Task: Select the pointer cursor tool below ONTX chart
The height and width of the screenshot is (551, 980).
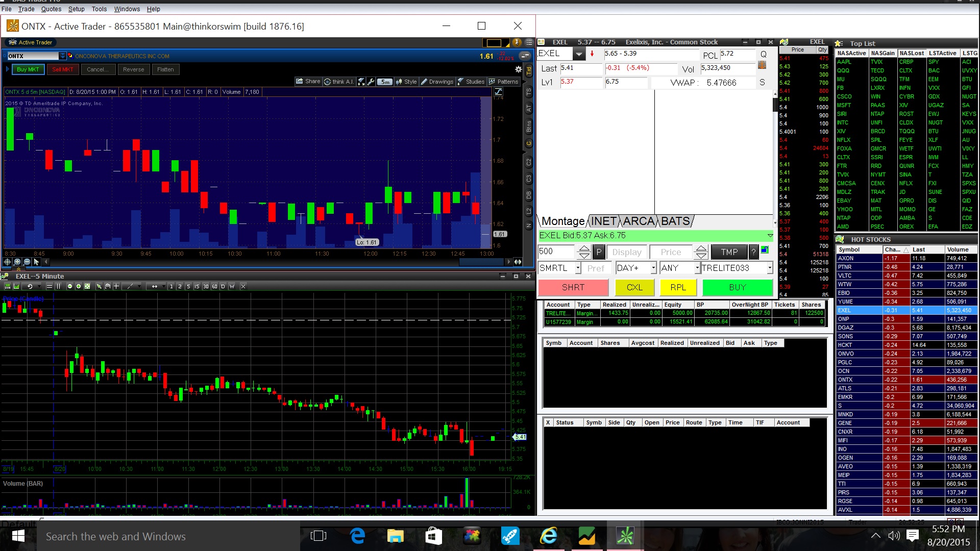Action: 36,262
